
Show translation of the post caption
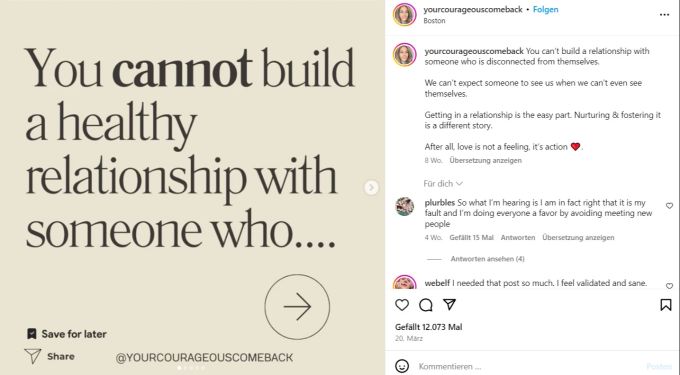(485, 160)
